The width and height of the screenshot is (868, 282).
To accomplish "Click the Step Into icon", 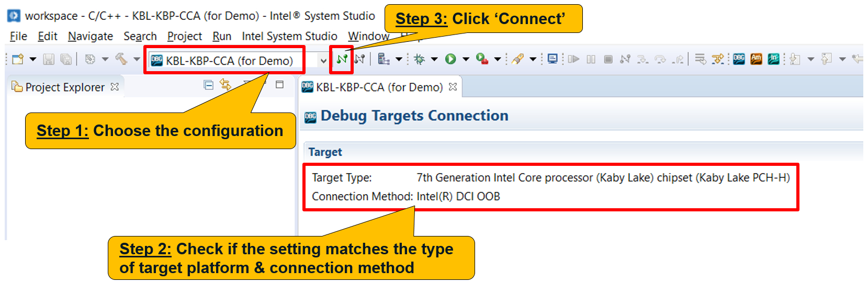I will pos(642,59).
